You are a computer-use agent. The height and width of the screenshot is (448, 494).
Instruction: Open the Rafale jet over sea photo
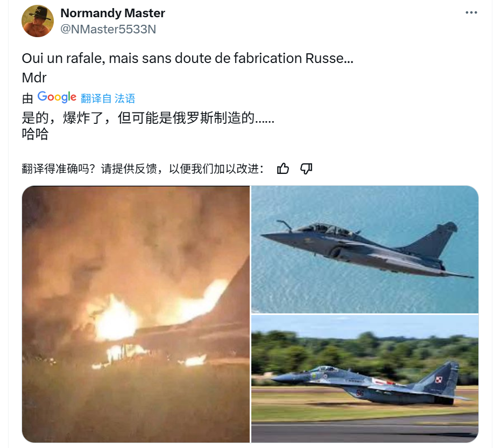click(x=365, y=249)
